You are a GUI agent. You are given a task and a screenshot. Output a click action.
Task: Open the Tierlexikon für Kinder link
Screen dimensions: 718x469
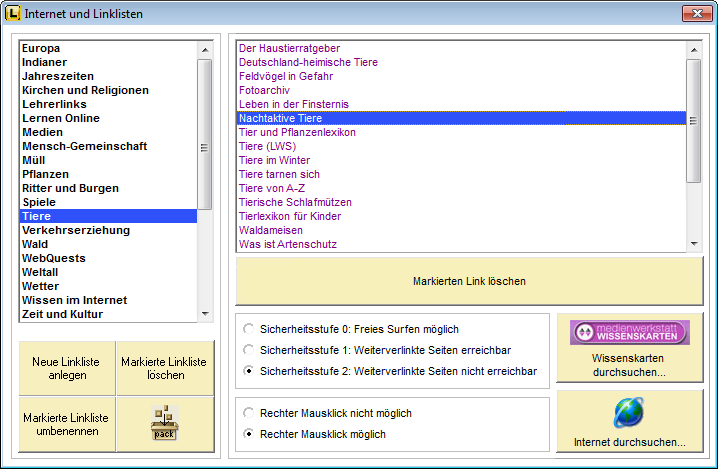tap(290, 216)
